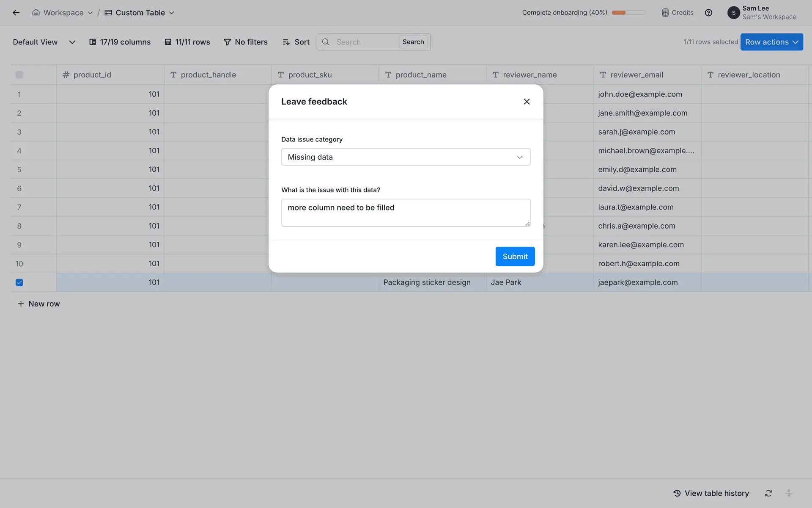Toggle the select-all header checkbox

click(x=19, y=75)
